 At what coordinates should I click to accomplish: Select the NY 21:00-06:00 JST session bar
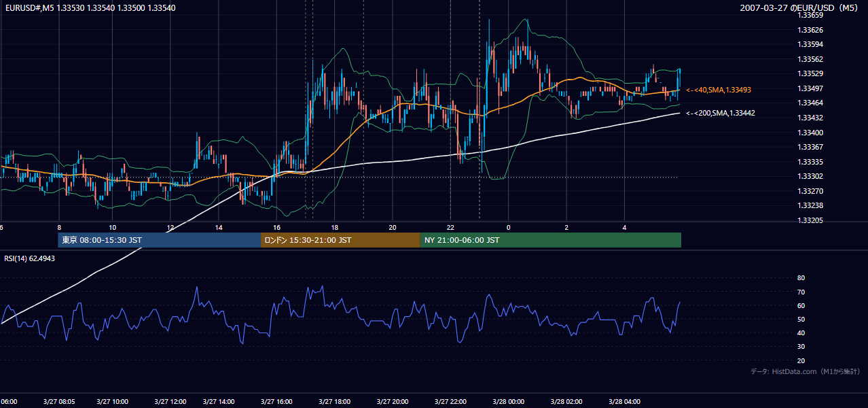pos(551,240)
